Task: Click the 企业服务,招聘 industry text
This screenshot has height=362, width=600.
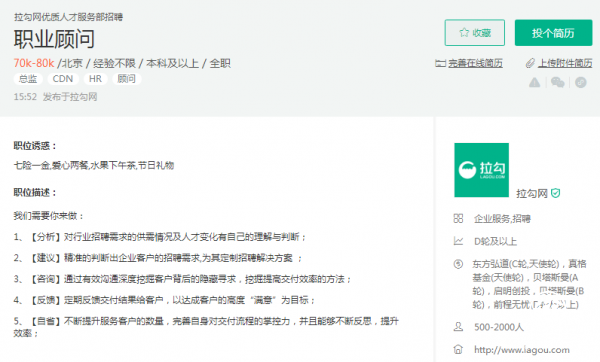Action: click(x=502, y=219)
